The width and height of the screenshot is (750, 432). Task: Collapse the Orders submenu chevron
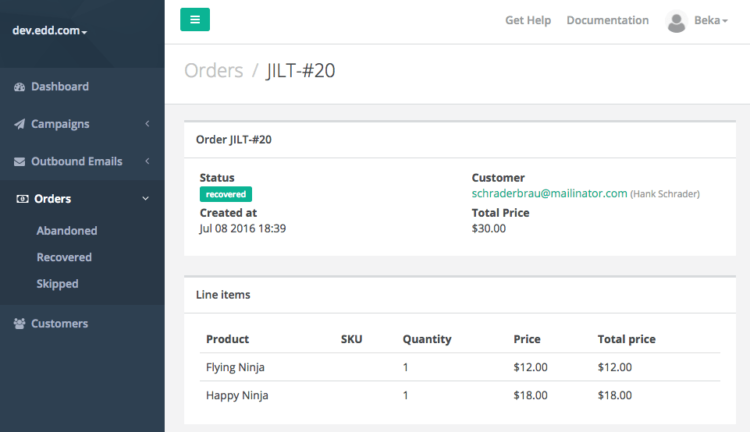coord(145,199)
